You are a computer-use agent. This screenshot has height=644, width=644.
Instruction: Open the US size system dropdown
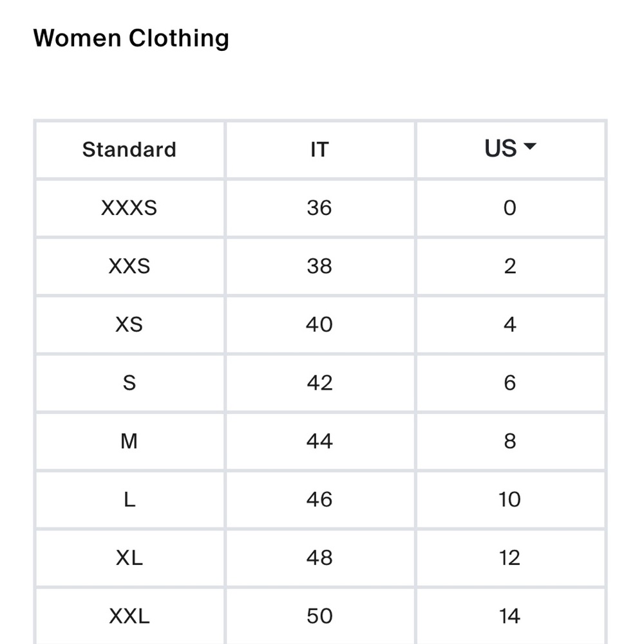pyautogui.click(x=509, y=149)
